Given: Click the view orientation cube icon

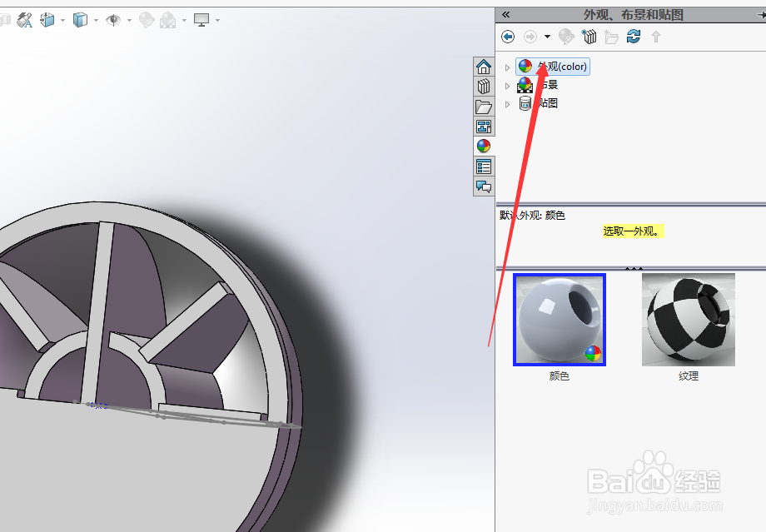Looking at the screenshot, I should 47,20.
